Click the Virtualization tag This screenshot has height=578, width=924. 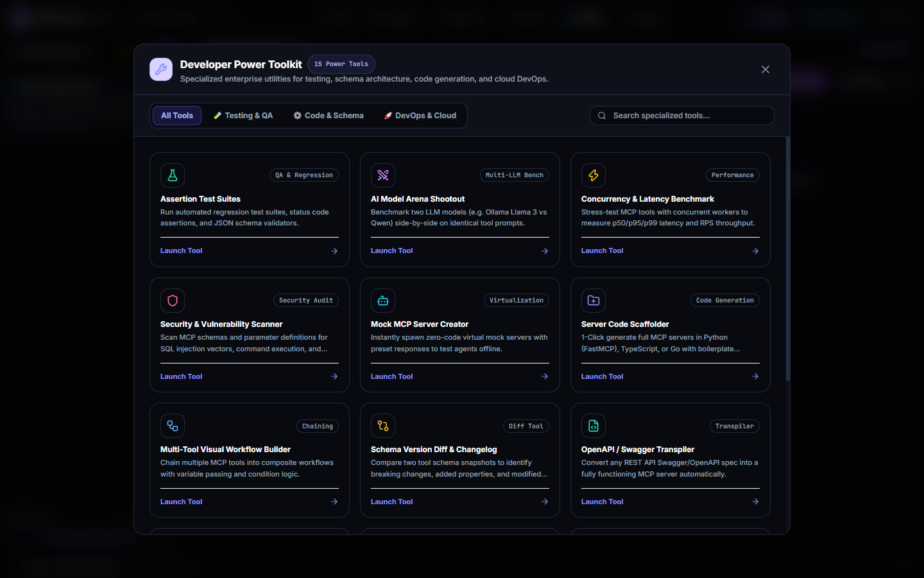pyautogui.click(x=517, y=301)
